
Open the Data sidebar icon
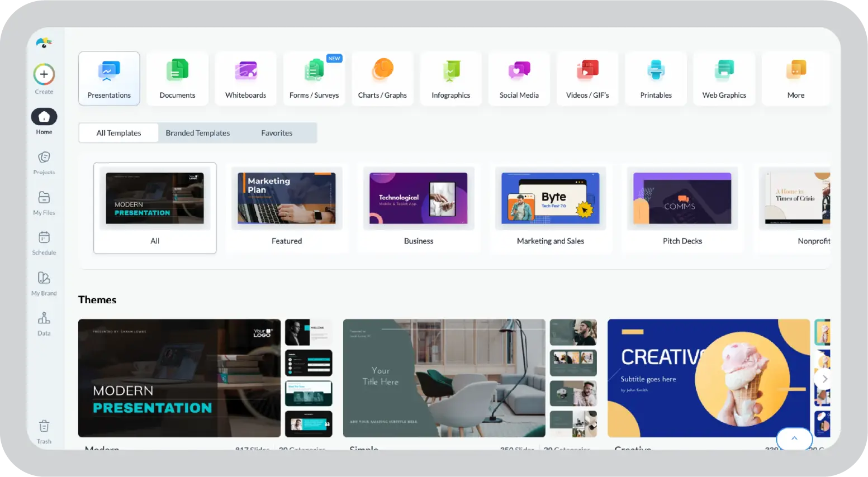pos(44,318)
